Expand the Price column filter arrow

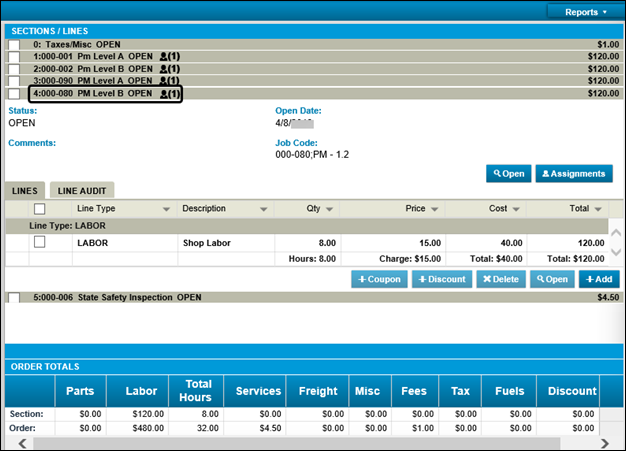pyautogui.click(x=436, y=210)
